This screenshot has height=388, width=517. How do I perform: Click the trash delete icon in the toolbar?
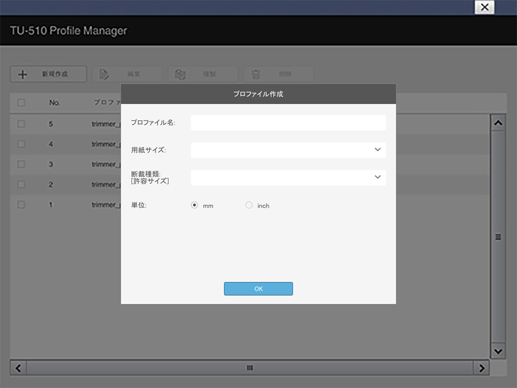click(256, 74)
